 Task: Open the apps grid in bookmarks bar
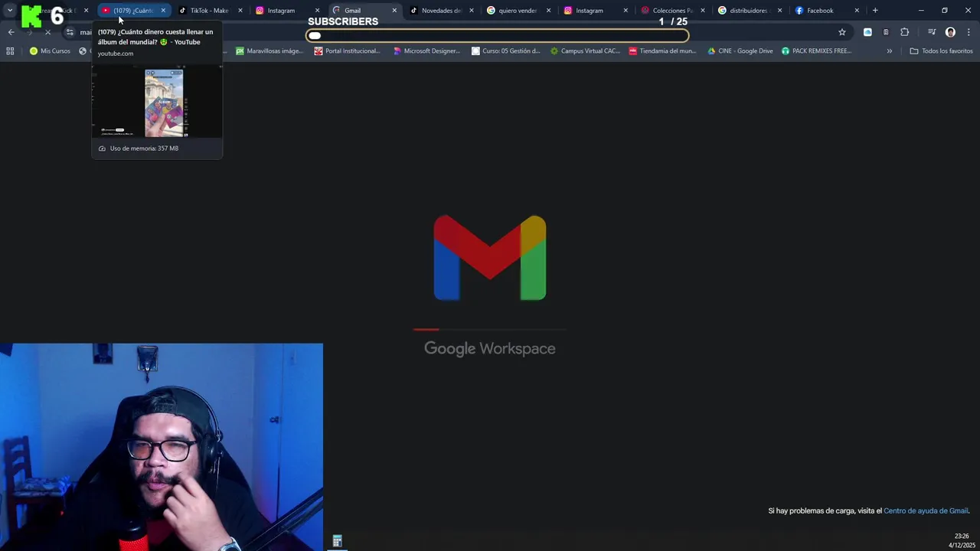[10, 51]
